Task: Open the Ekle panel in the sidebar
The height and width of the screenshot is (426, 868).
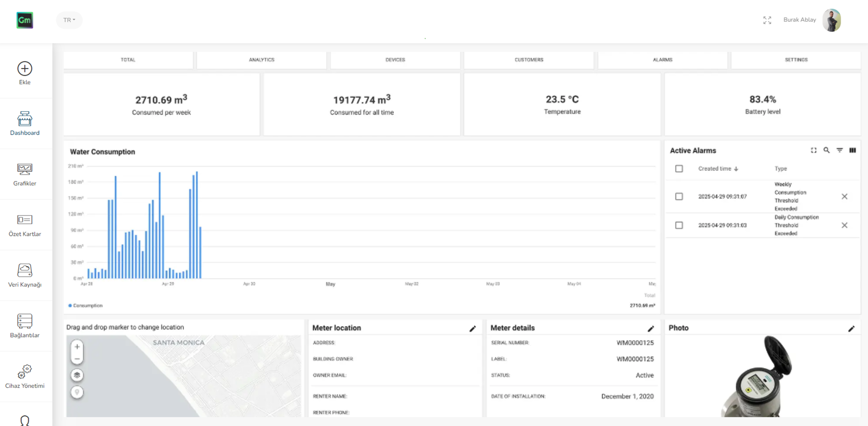Action: point(24,72)
